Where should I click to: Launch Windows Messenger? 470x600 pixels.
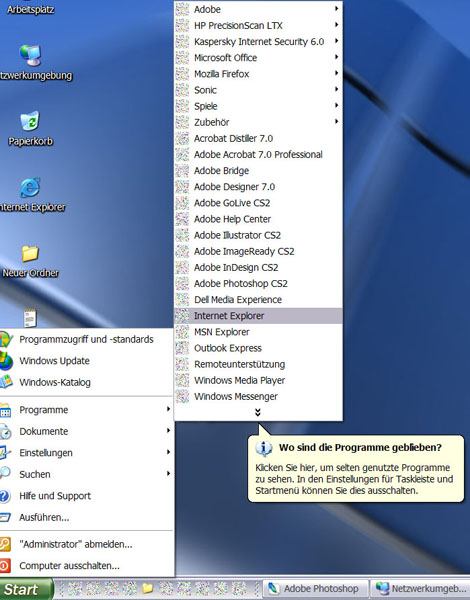[258, 396]
